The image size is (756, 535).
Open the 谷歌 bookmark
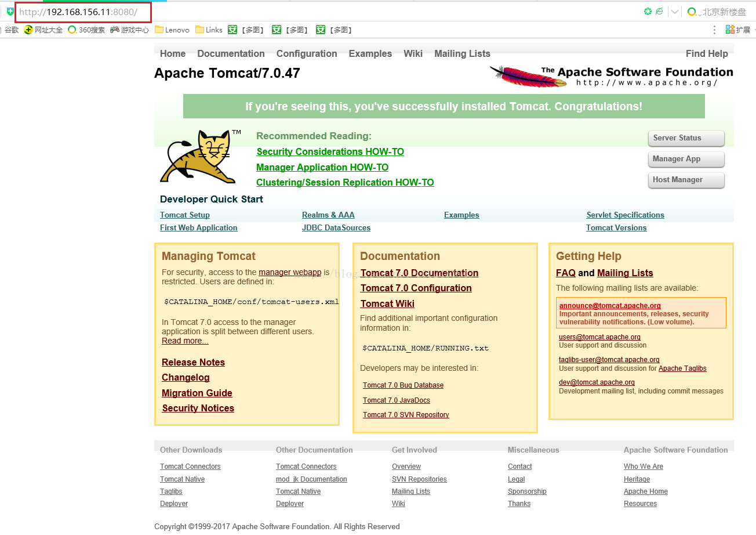[x=11, y=30]
